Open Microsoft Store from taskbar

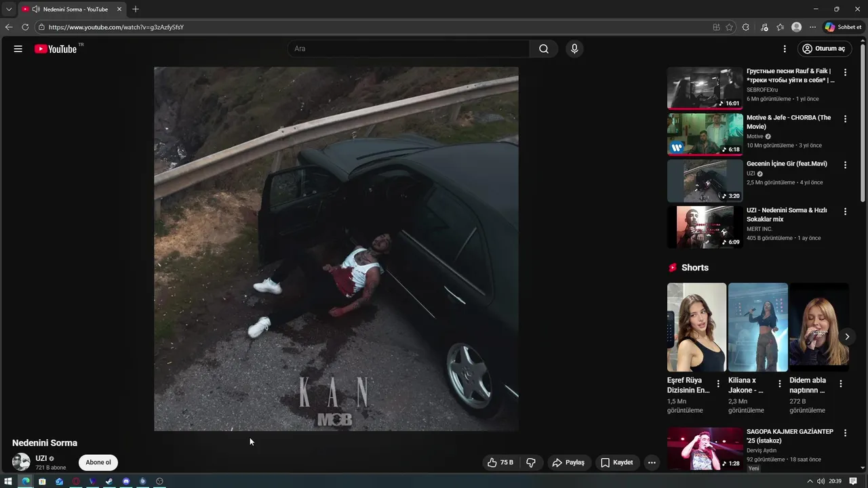point(42,481)
